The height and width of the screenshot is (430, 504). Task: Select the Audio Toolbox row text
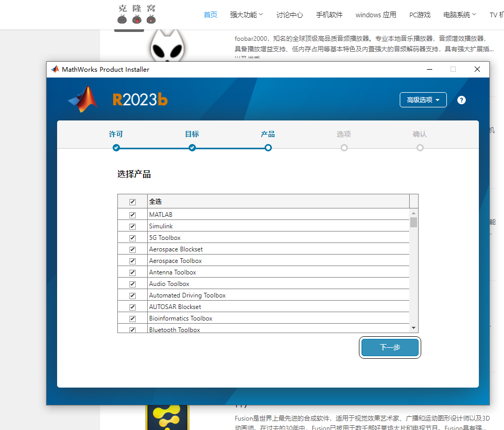(x=169, y=284)
